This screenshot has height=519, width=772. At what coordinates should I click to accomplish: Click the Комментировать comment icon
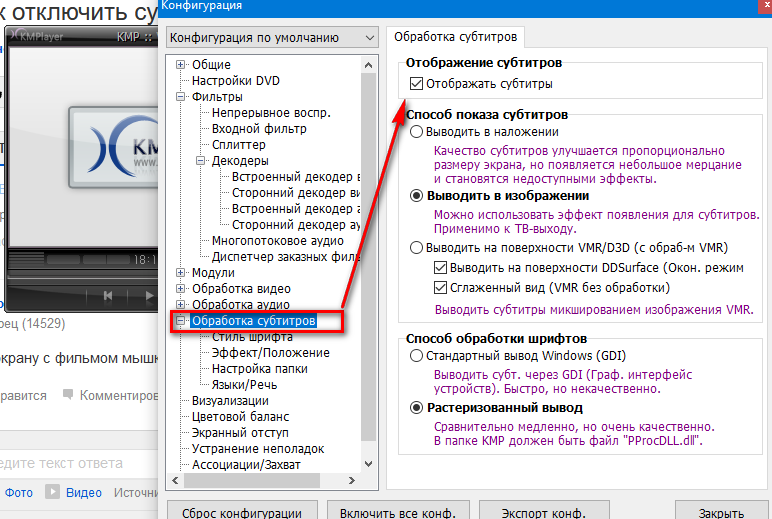(68, 394)
